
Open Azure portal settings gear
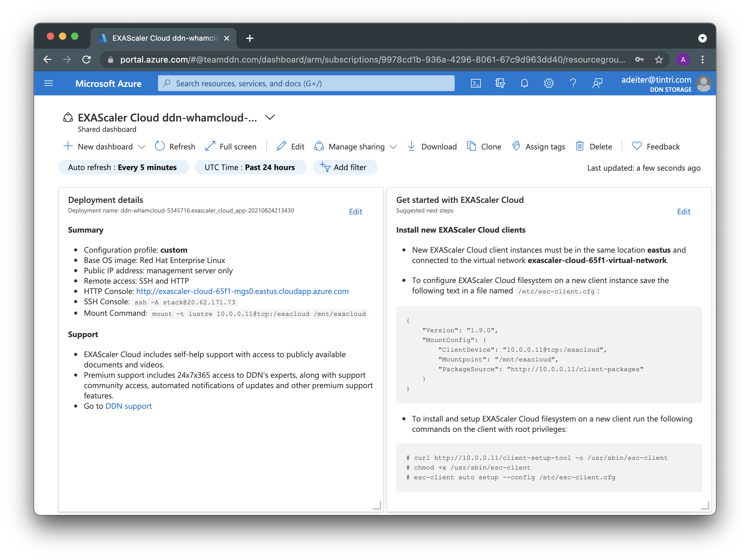pos(549,83)
